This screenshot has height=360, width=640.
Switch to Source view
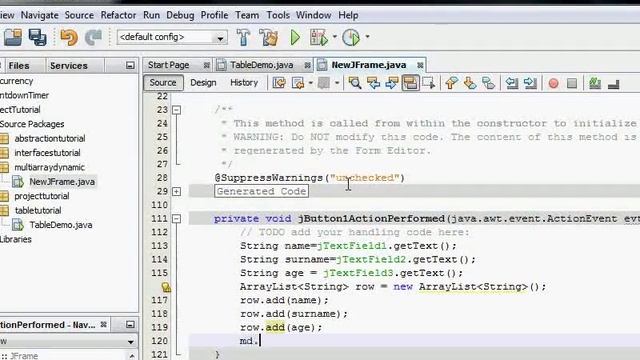tap(163, 83)
